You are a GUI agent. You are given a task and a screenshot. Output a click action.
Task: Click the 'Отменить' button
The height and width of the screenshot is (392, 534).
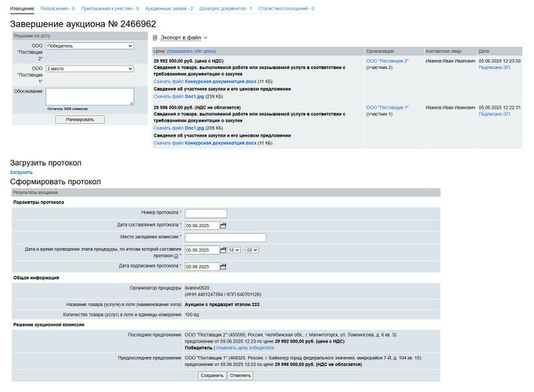[x=240, y=375]
